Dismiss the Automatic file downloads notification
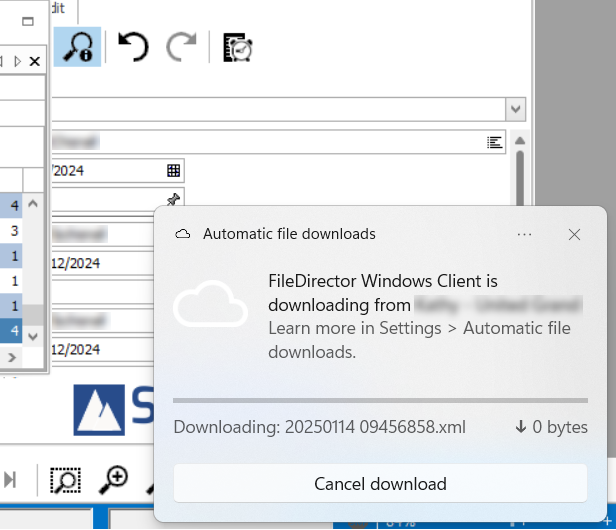Viewport: 616px width, 530px height. point(574,235)
